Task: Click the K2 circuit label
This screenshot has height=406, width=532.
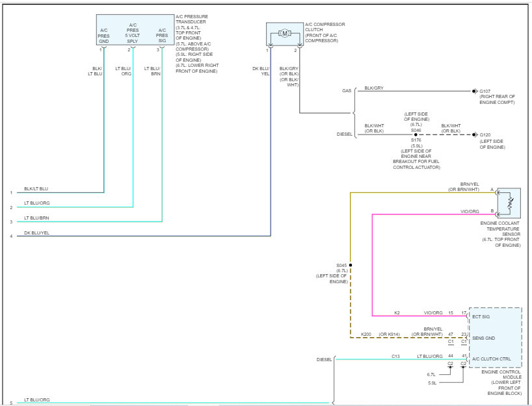Action: [x=397, y=313]
